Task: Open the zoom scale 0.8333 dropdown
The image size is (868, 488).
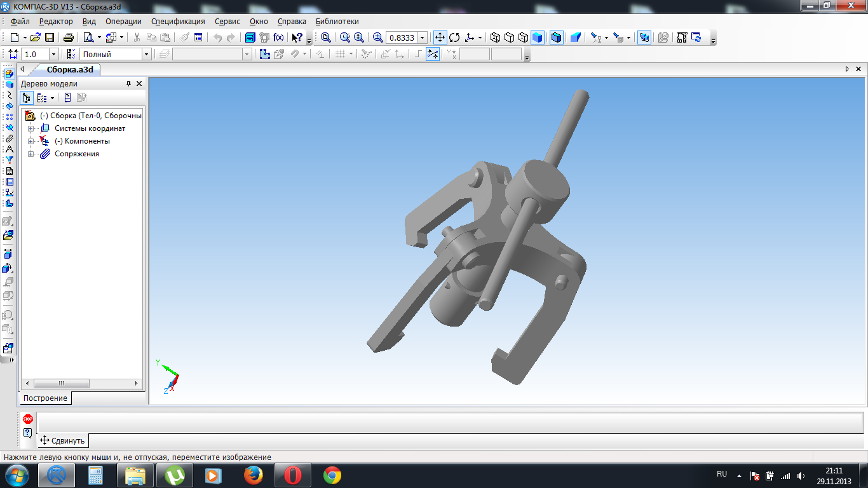Action: pos(423,37)
